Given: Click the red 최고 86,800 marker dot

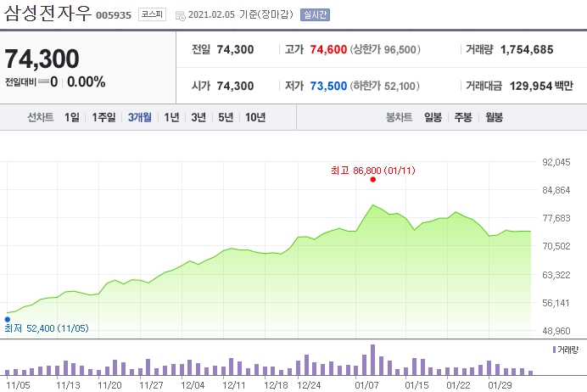Looking at the screenshot, I should (x=373, y=180).
